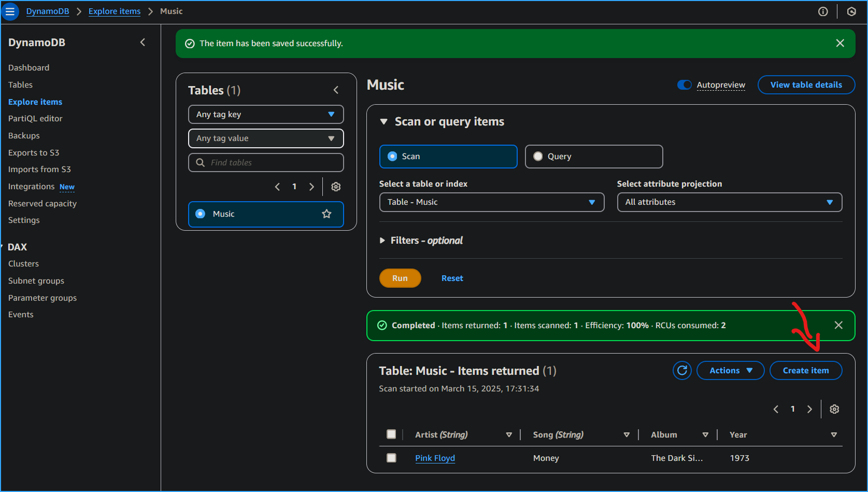This screenshot has width=868, height=492.
Task: Select the Query radio button
Action: (538, 156)
